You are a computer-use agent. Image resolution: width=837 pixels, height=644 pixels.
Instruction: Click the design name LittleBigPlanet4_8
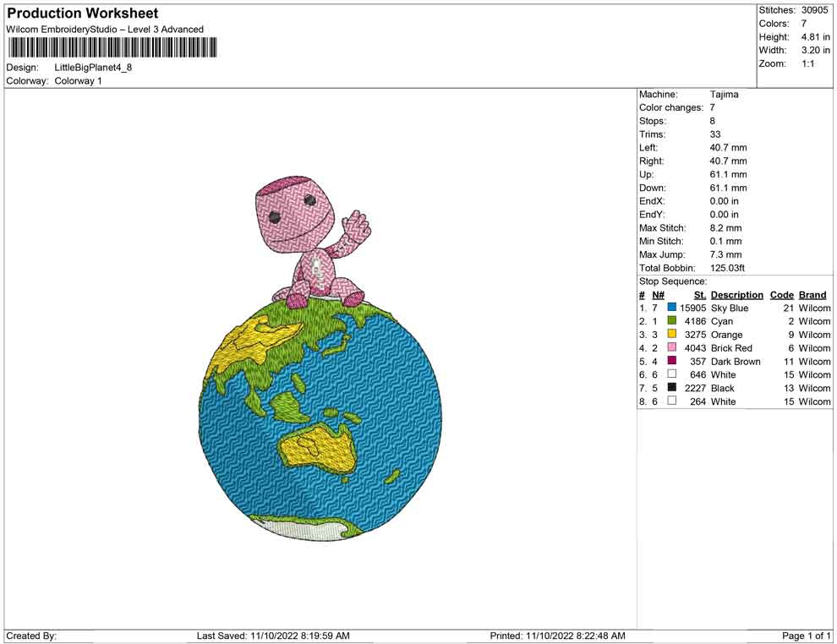tap(93, 68)
